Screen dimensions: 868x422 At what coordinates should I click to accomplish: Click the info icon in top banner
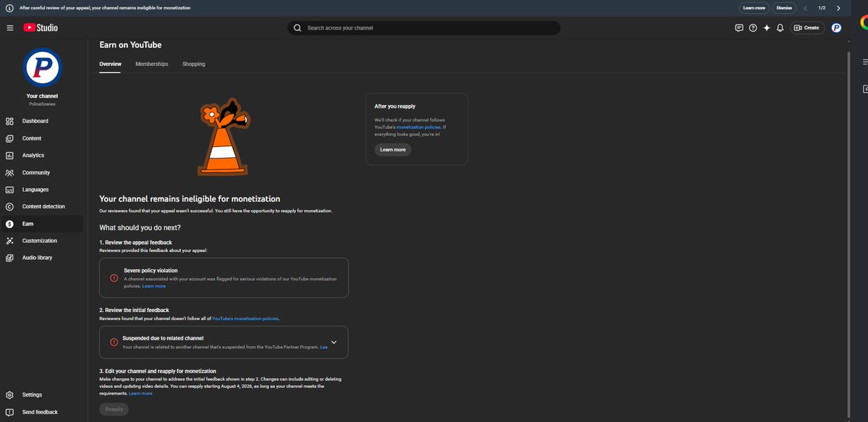point(9,8)
